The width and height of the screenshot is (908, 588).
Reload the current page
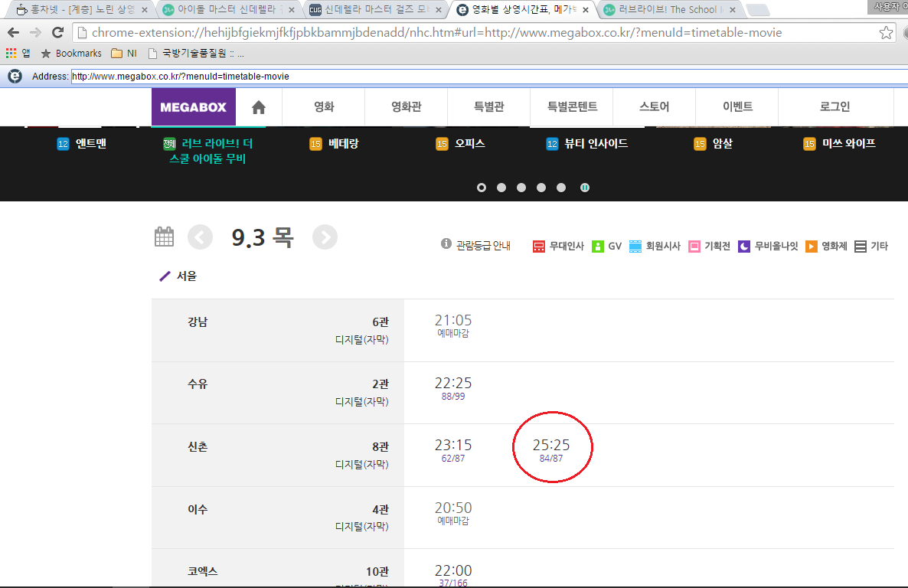click(57, 33)
